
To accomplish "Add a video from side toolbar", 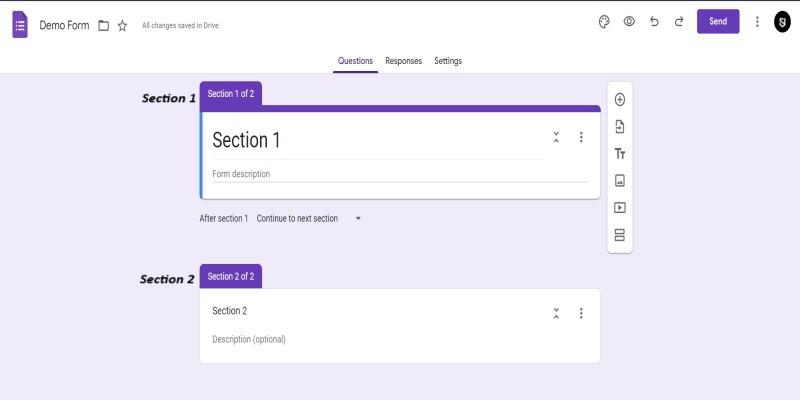I will 620,208.
